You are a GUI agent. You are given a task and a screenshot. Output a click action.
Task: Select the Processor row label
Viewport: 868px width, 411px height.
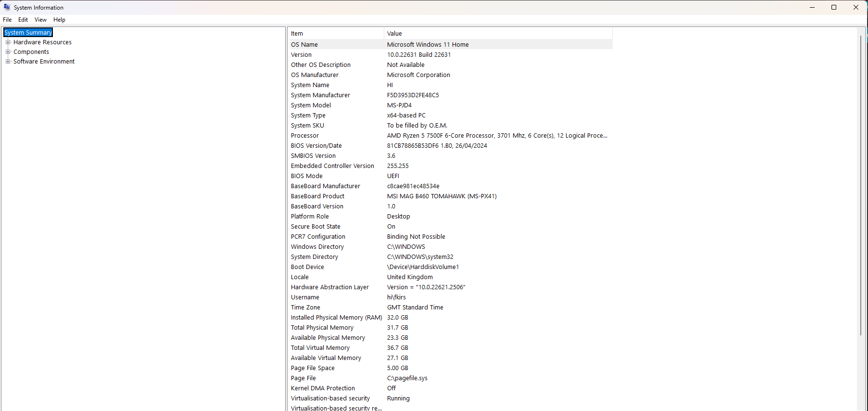(x=305, y=135)
